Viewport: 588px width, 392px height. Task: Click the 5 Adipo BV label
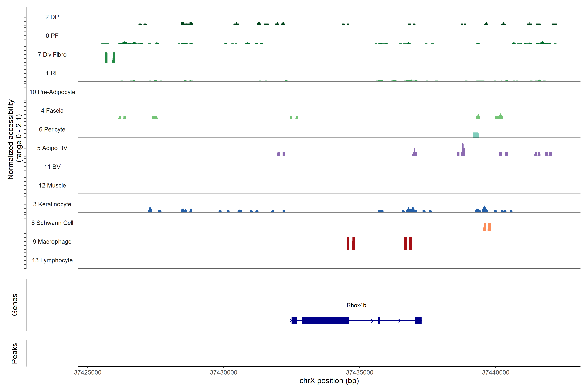click(52, 148)
